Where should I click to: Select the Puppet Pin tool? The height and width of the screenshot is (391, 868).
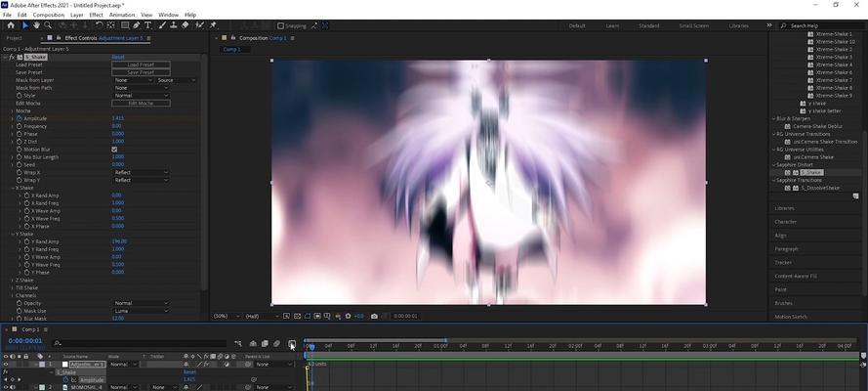click(x=213, y=25)
